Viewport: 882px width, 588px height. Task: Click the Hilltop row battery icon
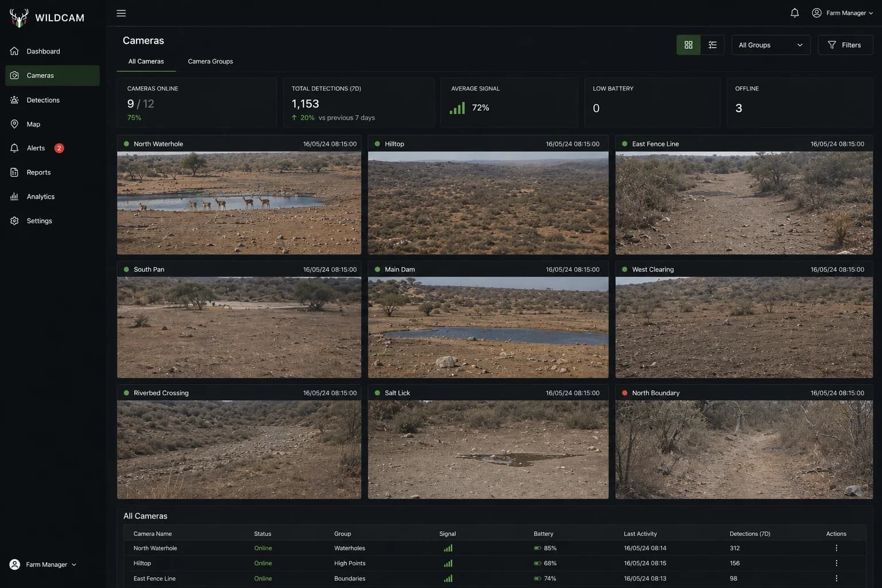click(x=537, y=563)
